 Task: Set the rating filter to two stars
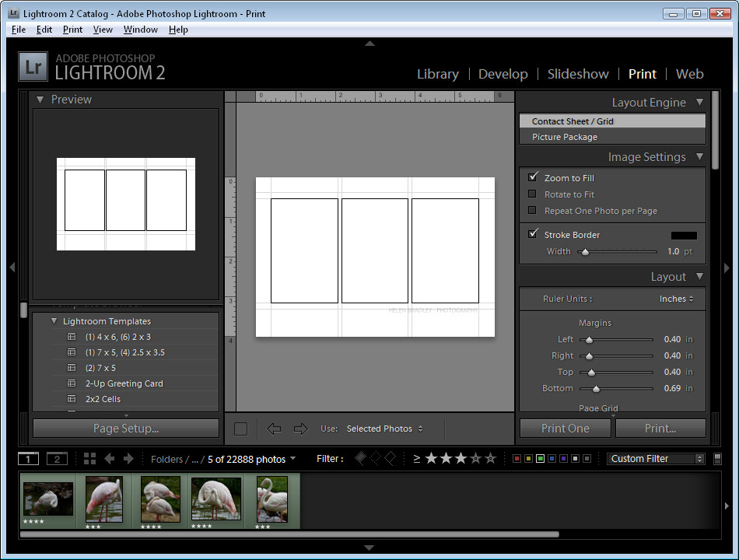click(446, 458)
